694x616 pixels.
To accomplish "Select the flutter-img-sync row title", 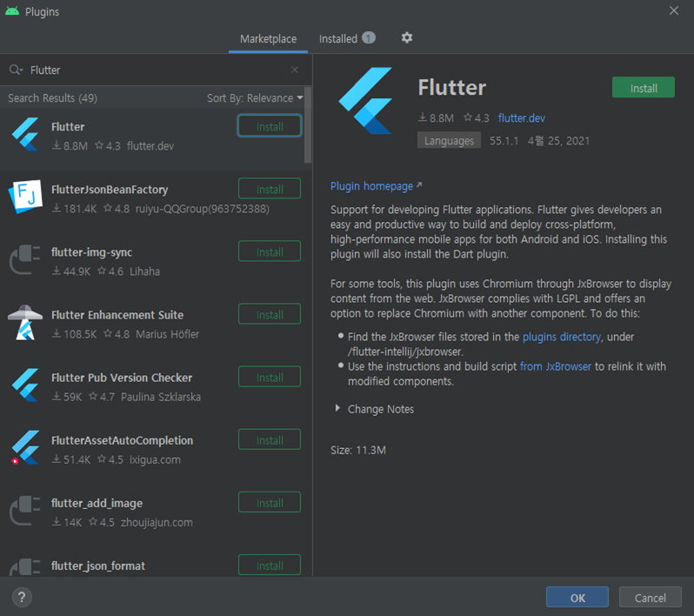I will point(91,252).
